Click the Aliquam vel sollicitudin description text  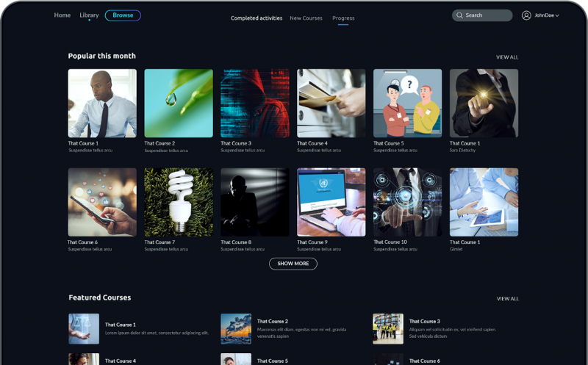[453, 333]
